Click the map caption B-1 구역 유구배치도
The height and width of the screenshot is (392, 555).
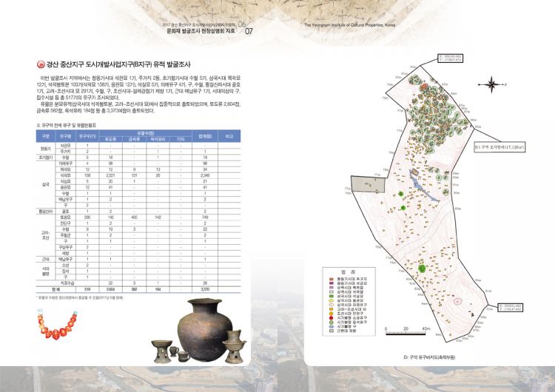coord(429,357)
